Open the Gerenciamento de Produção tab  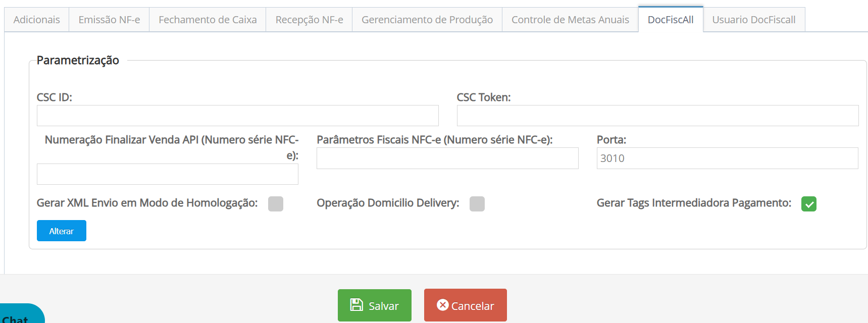[427, 20]
